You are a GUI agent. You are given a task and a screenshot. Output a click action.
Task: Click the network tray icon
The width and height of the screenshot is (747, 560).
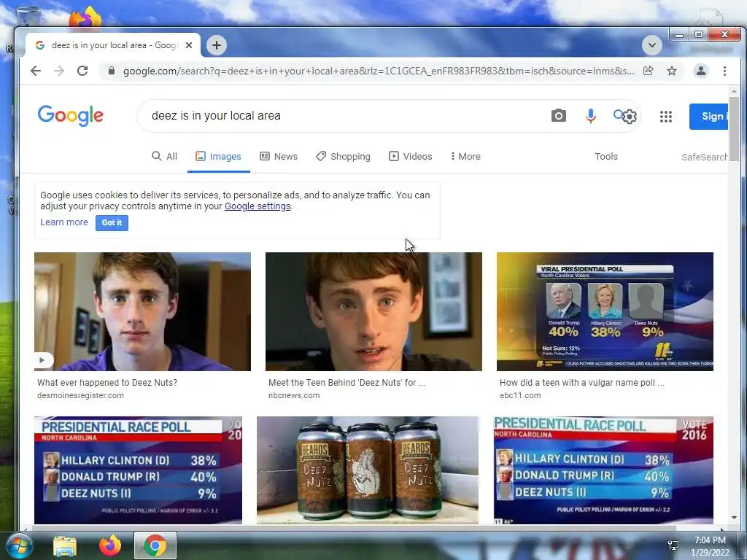pyautogui.click(x=673, y=545)
